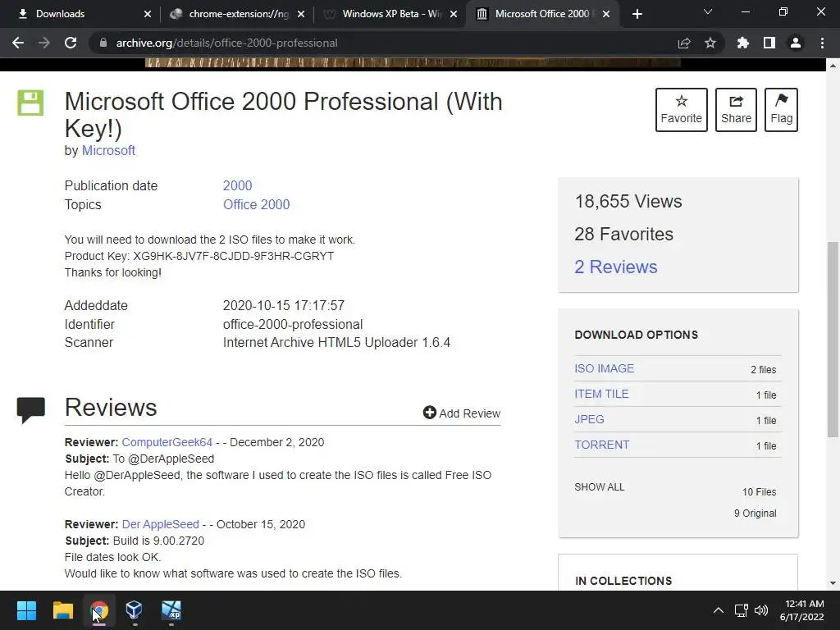Open the Windows Start menu
The image size is (840, 630).
pos(26,610)
